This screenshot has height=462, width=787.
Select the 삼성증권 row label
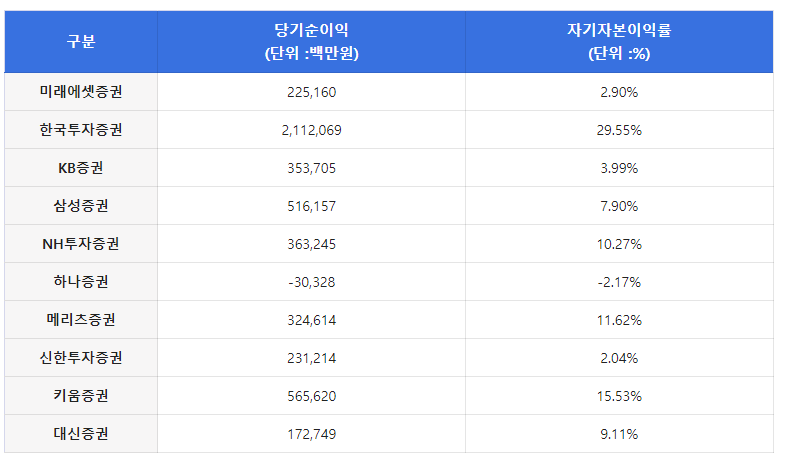[x=81, y=206]
